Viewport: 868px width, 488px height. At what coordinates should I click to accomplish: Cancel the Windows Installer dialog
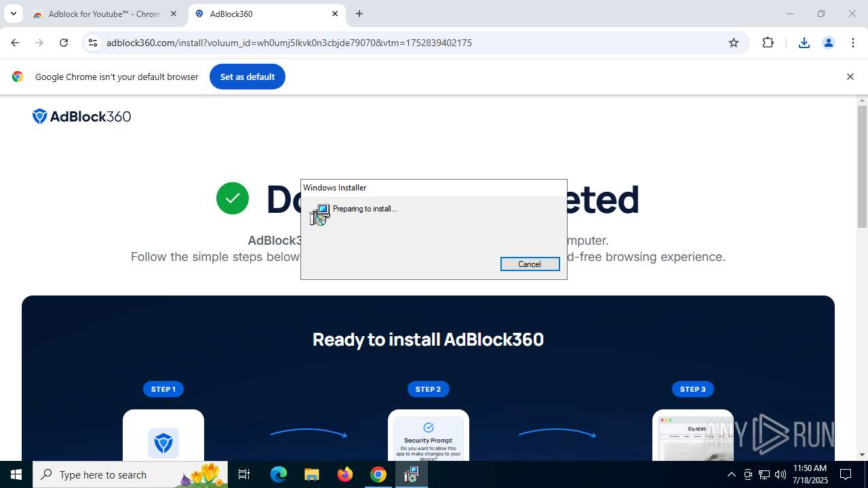[x=530, y=264]
